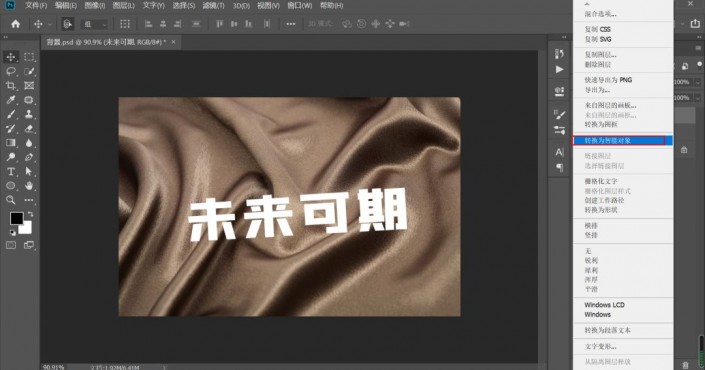This screenshot has width=705, height=370.
Task: Select the Brush tool
Action: tap(10, 114)
